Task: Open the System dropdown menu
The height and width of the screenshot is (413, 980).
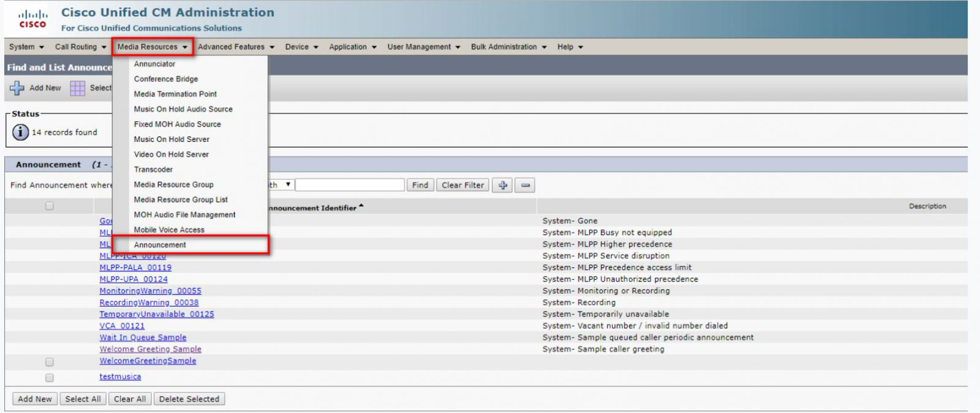Action: pyautogui.click(x=26, y=47)
